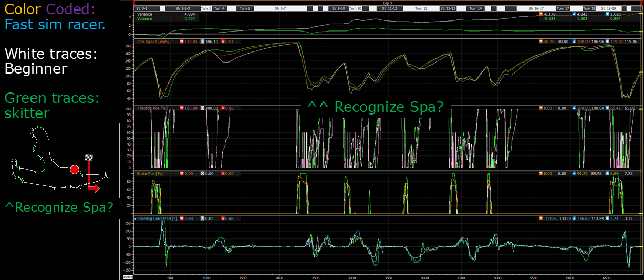The image size is (644, 280).
Task: Click the 115.46 average speed value
Action: point(631,41)
